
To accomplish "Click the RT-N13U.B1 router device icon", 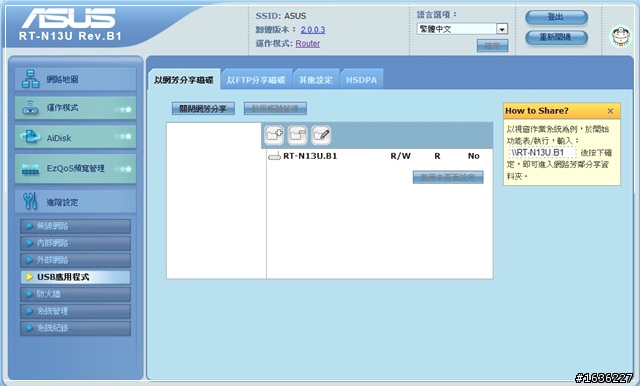I will tap(274, 156).
